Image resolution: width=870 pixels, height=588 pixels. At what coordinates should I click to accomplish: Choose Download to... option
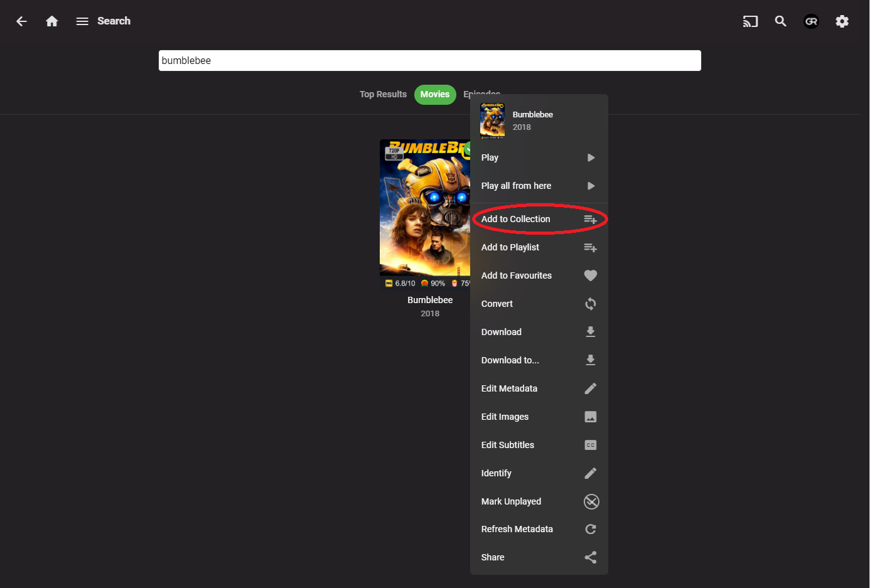pyautogui.click(x=539, y=360)
